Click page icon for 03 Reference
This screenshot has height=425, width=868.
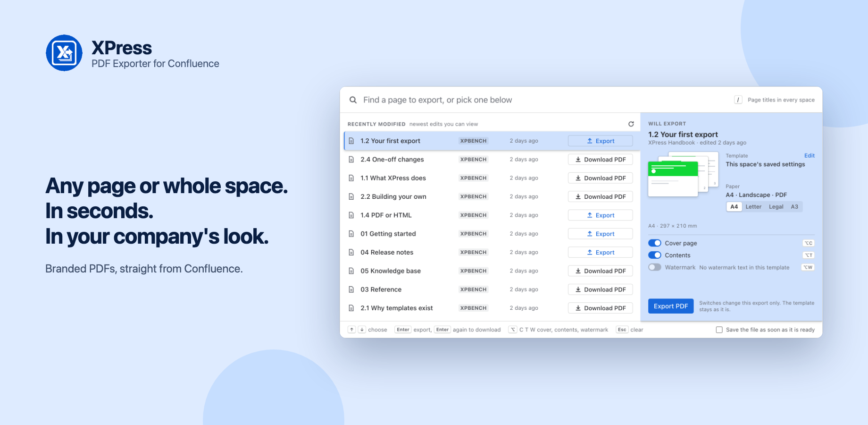351,289
